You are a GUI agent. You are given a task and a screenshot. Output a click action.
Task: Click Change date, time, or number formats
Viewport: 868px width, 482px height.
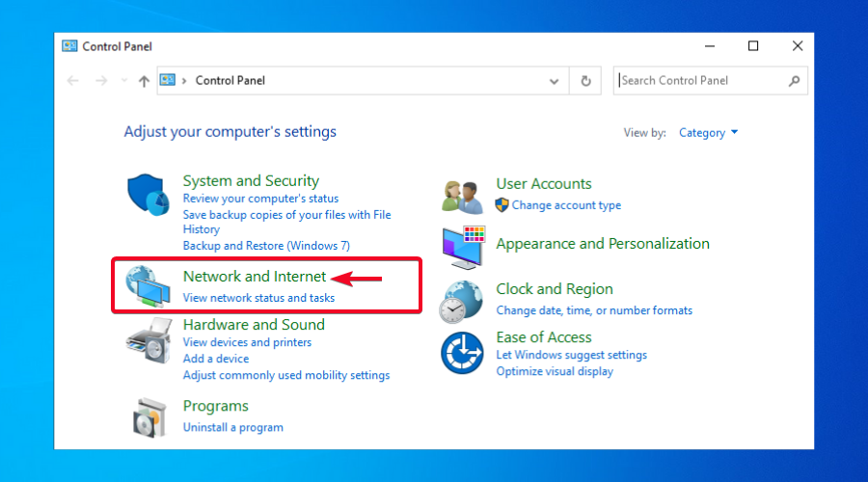coord(594,310)
